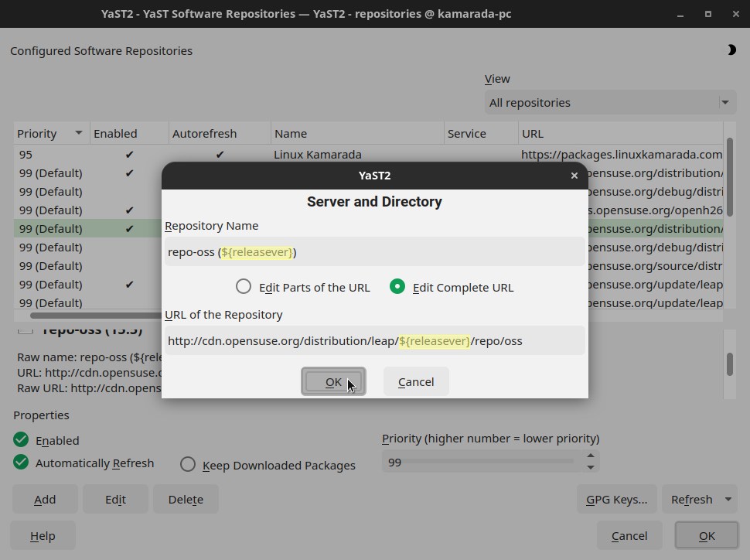Sort the table by the URL column

[620, 134]
